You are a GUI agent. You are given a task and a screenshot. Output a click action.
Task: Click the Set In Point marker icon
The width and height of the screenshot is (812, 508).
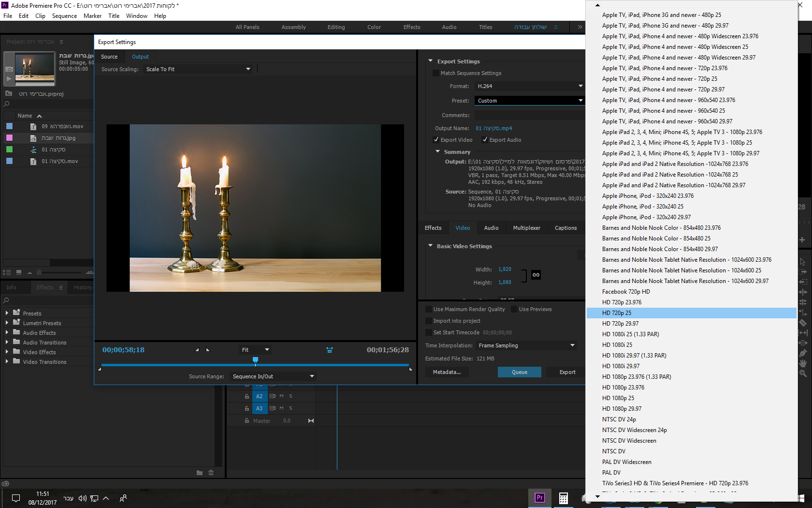coord(197,350)
